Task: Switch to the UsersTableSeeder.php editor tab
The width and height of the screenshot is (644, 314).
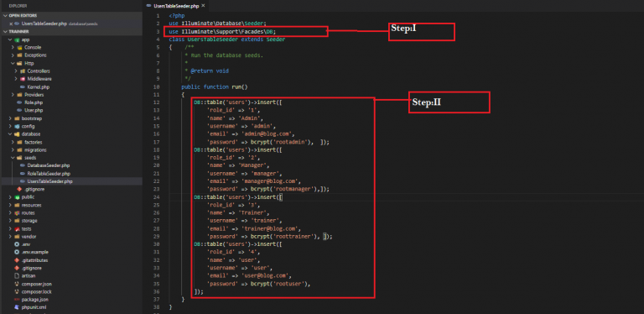Action: (176, 6)
